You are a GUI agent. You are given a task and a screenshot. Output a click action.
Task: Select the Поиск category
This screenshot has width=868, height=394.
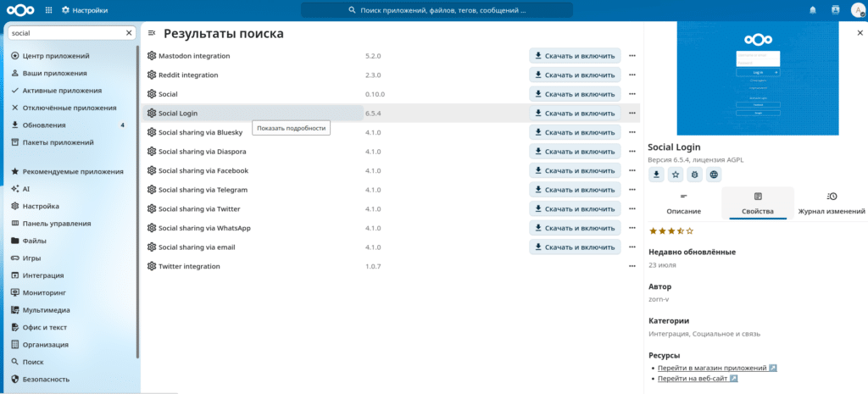point(70,362)
